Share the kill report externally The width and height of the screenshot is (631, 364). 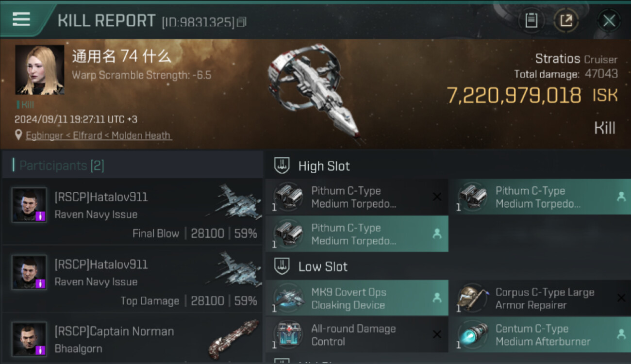click(566, 20)
